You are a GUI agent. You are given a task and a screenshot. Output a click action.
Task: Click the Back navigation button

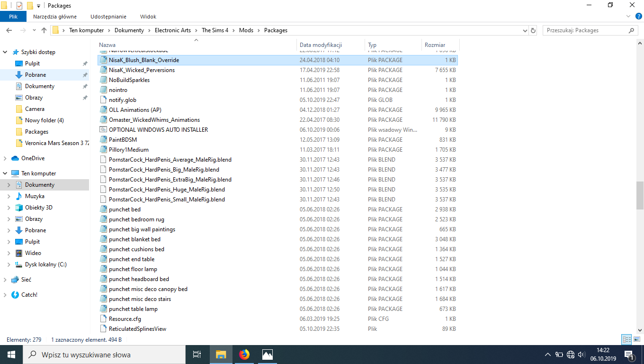9,30
